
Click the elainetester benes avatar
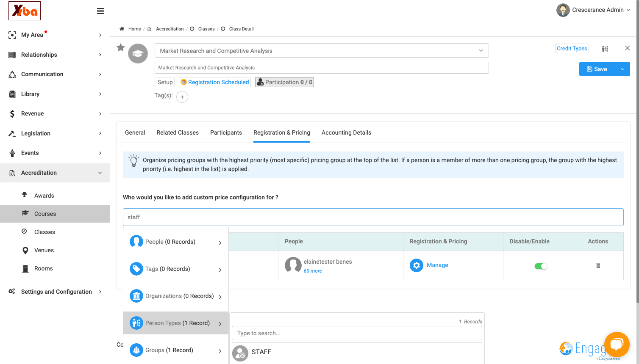pos(293,265)
